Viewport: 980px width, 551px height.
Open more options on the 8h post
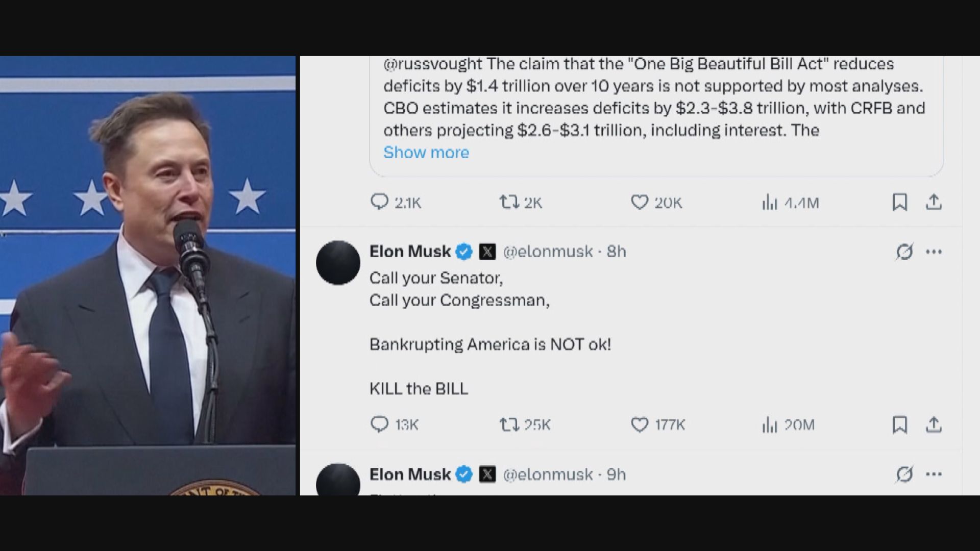934,252
